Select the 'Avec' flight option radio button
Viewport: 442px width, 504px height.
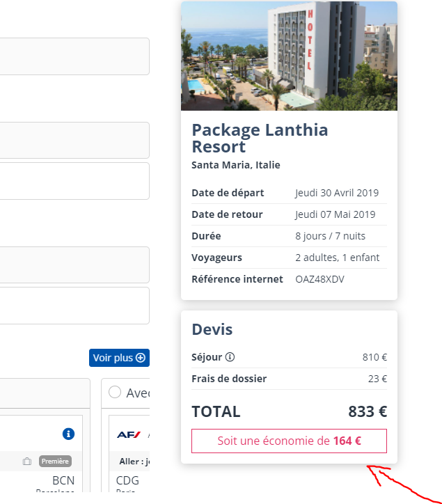[x=115, y=393]
